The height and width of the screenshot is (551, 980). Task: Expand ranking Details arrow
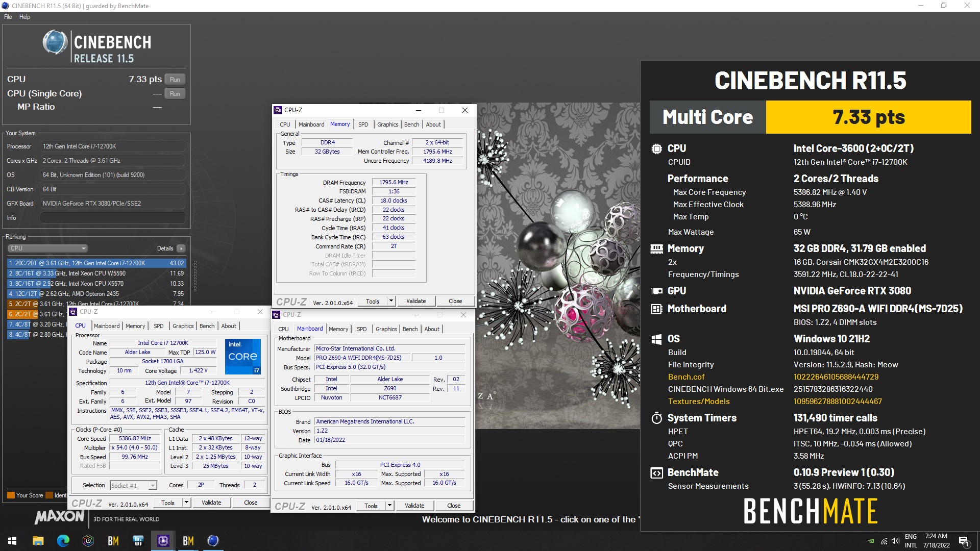point(181,248)
